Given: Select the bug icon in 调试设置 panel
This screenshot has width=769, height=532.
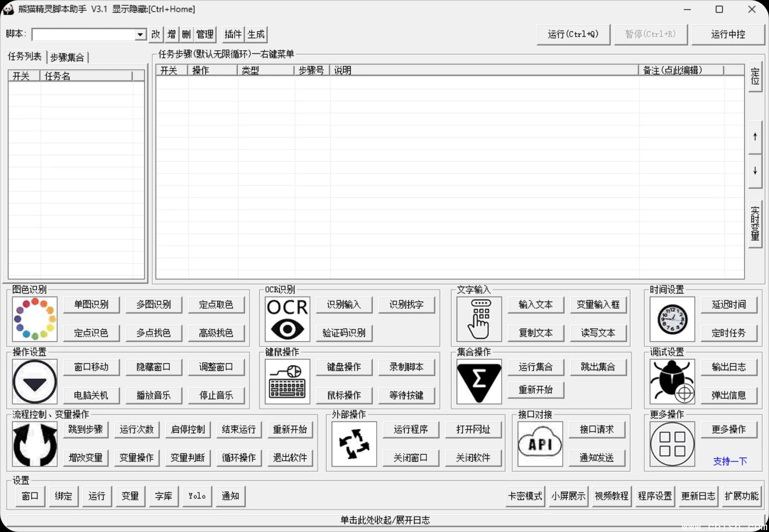Looking at the screenshot, I should point(672,381).
